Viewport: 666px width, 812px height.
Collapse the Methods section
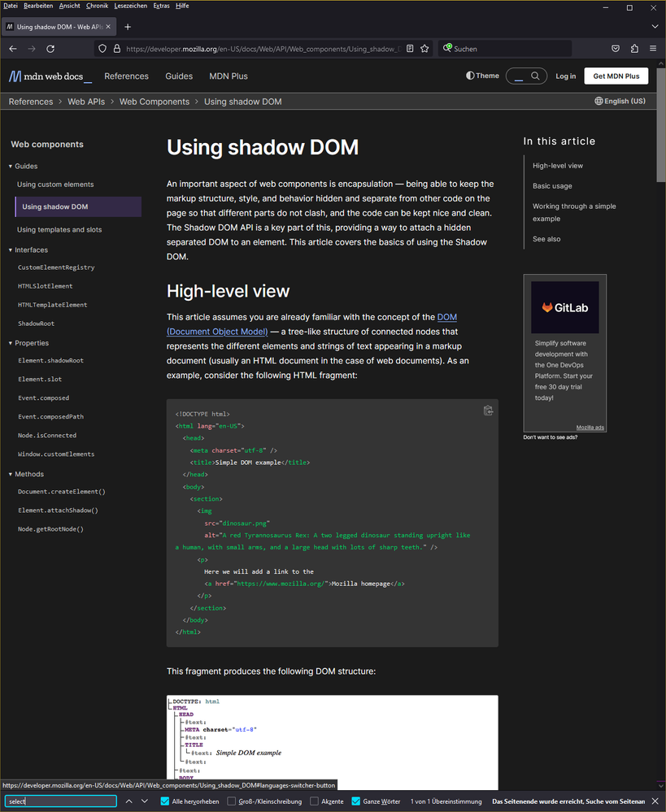click(27, 475)
